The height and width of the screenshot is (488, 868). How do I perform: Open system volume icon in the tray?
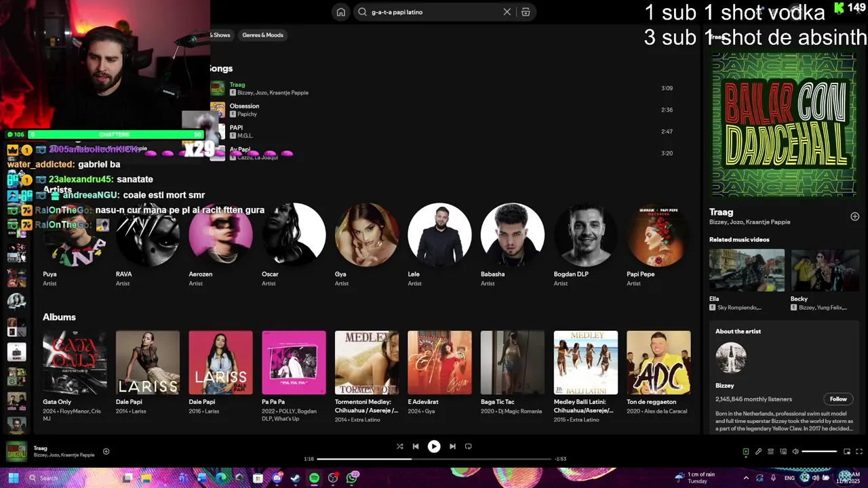(x=816, y=478)
